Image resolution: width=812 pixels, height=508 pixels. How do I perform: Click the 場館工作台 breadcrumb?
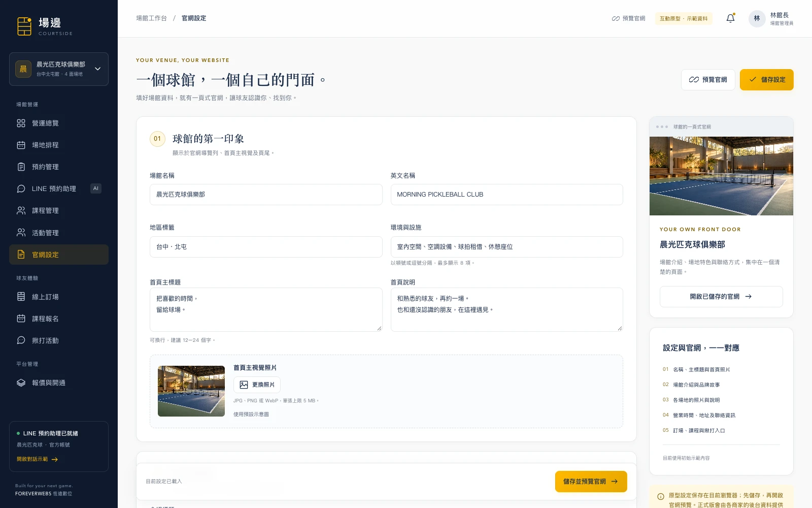tap(151, 18)
